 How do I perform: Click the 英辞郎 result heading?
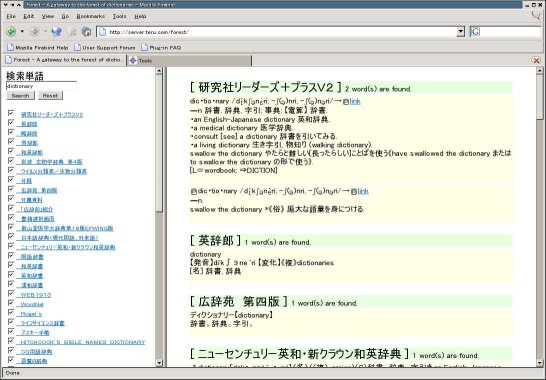(x=216, y=240)
